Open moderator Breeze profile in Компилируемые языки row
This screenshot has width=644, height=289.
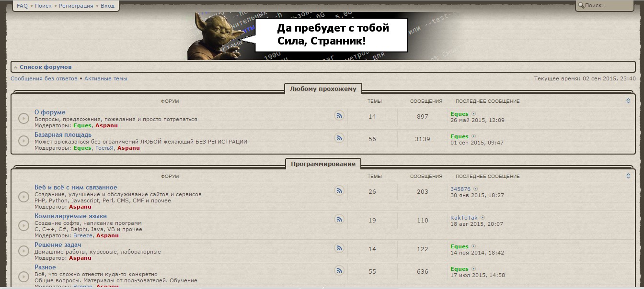pyautogui.click(x=83, y=235)
